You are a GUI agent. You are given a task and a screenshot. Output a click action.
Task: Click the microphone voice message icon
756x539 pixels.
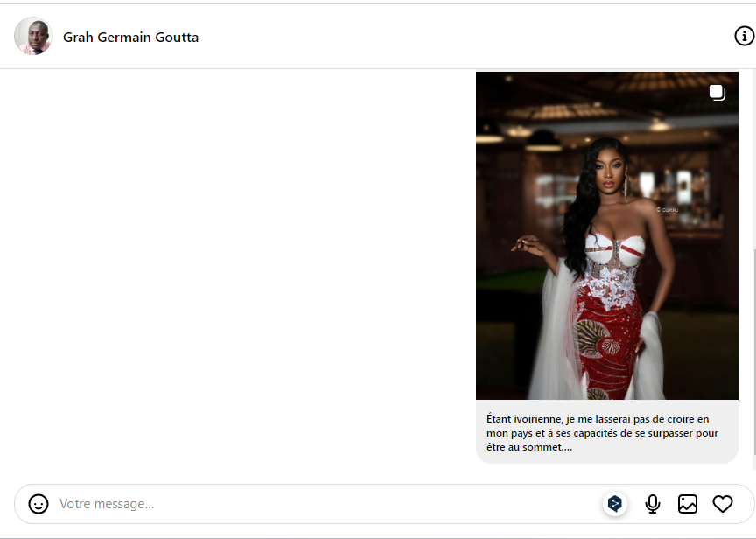pyautogui.click(x=653, y=504)
